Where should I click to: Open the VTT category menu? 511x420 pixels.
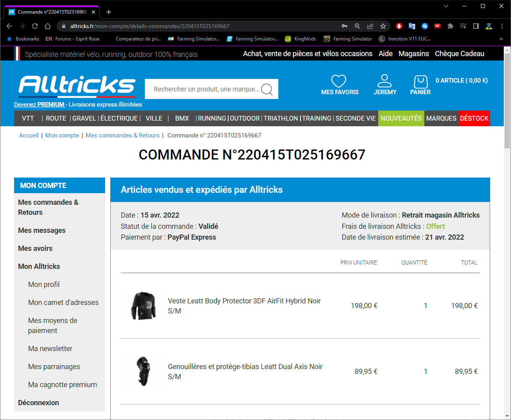[x=28, y=119]
